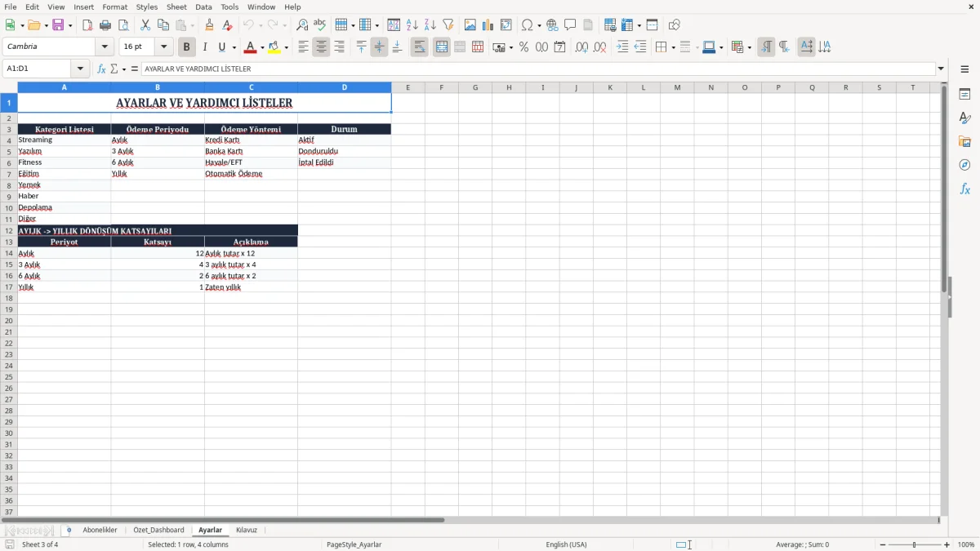Click zoom out minus button

coord(883,544)
